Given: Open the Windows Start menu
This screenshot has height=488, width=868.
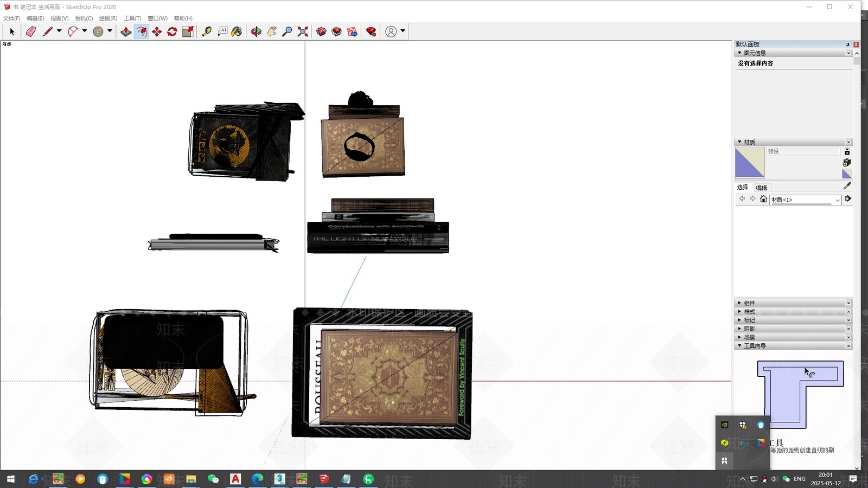Looking at the screenshot, I should tap(10, 479).
